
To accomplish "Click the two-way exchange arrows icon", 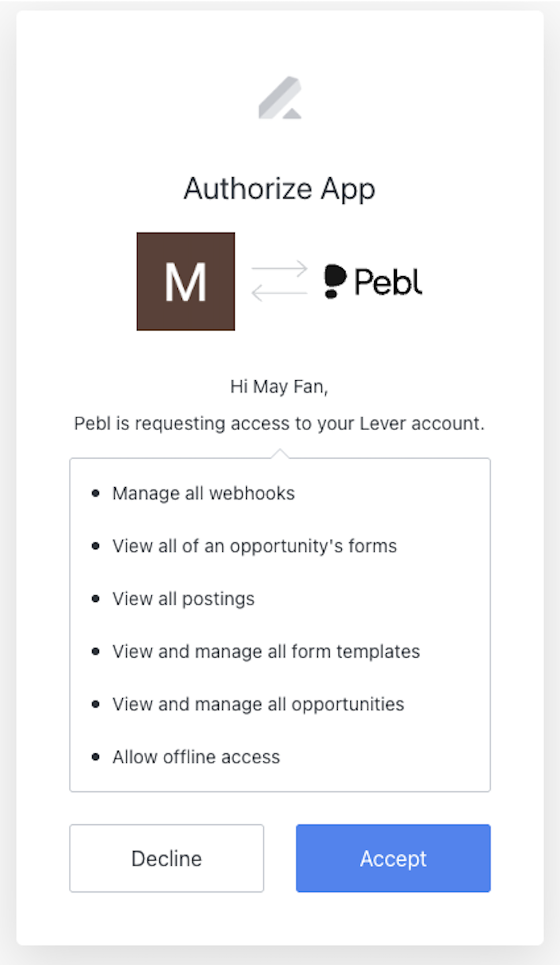I will pos(279,281).
